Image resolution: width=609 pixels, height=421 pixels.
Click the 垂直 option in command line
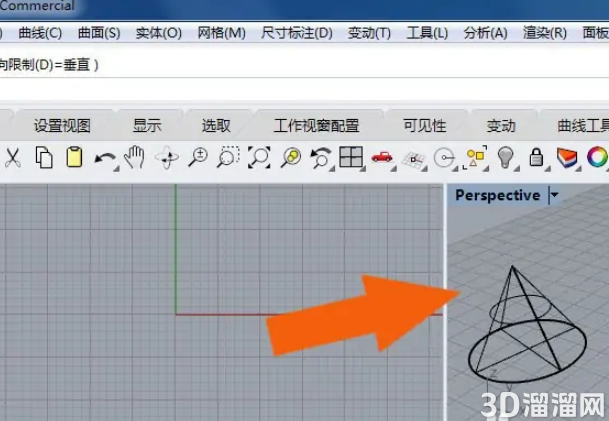(77, 65)
